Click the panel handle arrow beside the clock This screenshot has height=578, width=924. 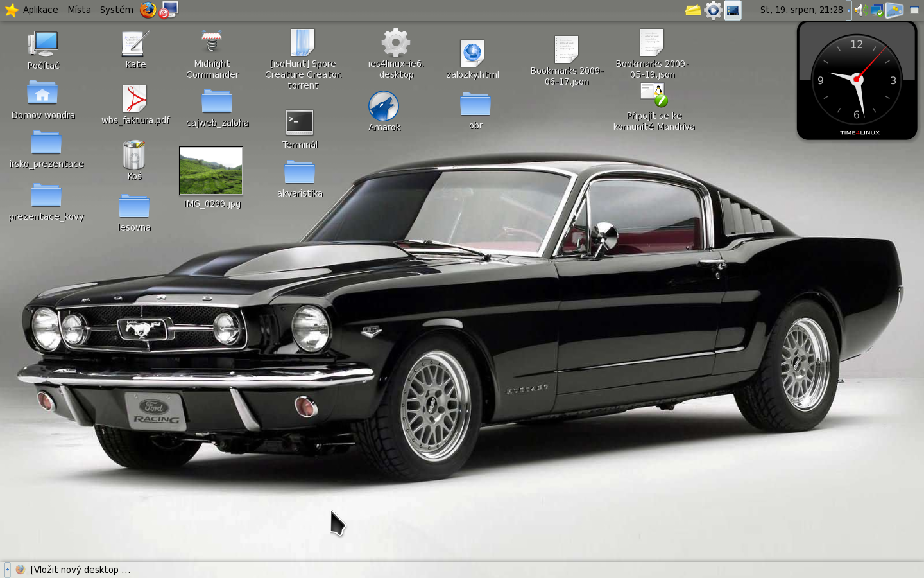(x=849, y=10)
